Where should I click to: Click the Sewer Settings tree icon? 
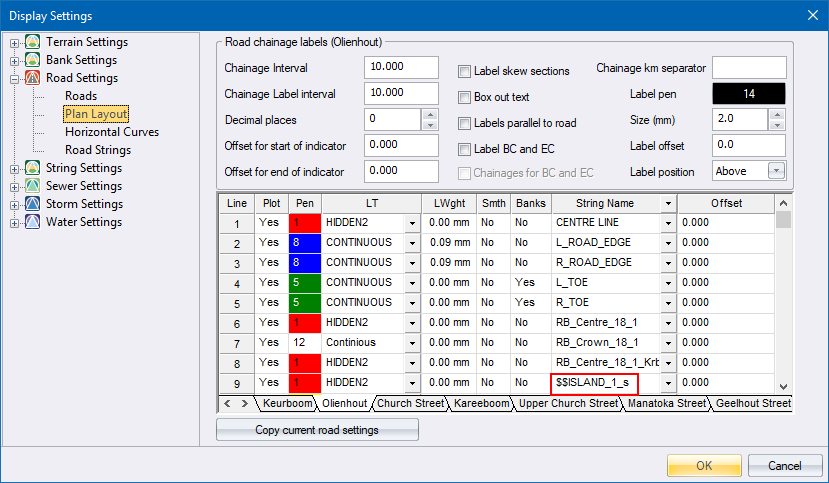pyautogui.click(x=33, y=186)
